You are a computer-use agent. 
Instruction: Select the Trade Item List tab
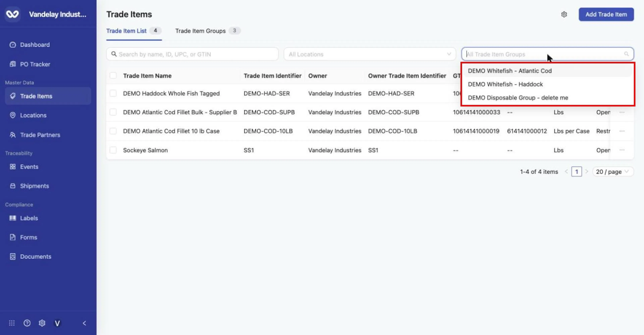tap(134, 31)
